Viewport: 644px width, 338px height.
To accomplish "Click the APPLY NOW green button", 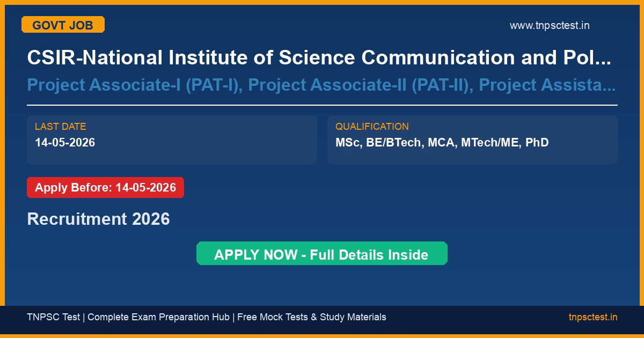I will [321, 254].
